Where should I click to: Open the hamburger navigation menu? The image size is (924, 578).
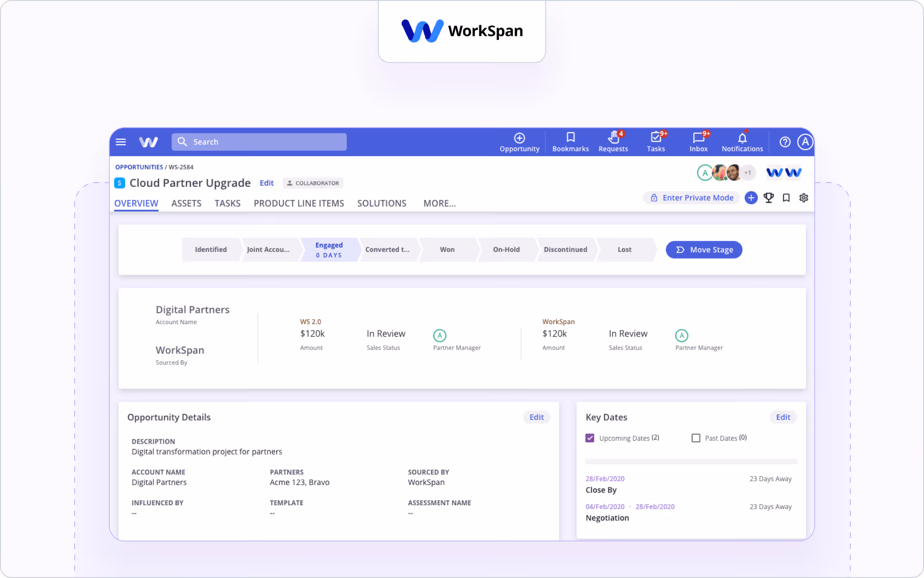tap(121, 142)
